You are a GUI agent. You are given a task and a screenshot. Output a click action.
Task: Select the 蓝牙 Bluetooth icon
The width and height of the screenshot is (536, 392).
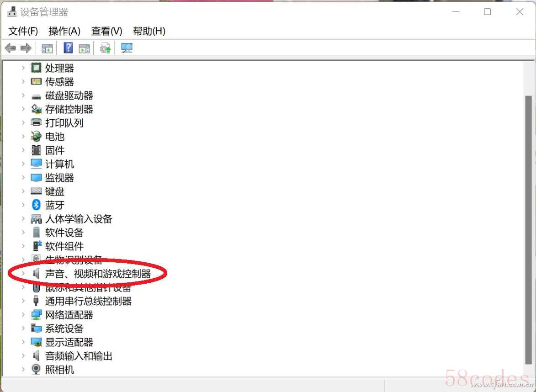(36, 205)
